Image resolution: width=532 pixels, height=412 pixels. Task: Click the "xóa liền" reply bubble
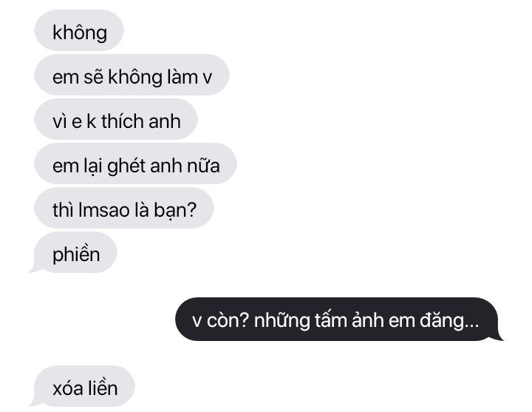click(82, 386)
